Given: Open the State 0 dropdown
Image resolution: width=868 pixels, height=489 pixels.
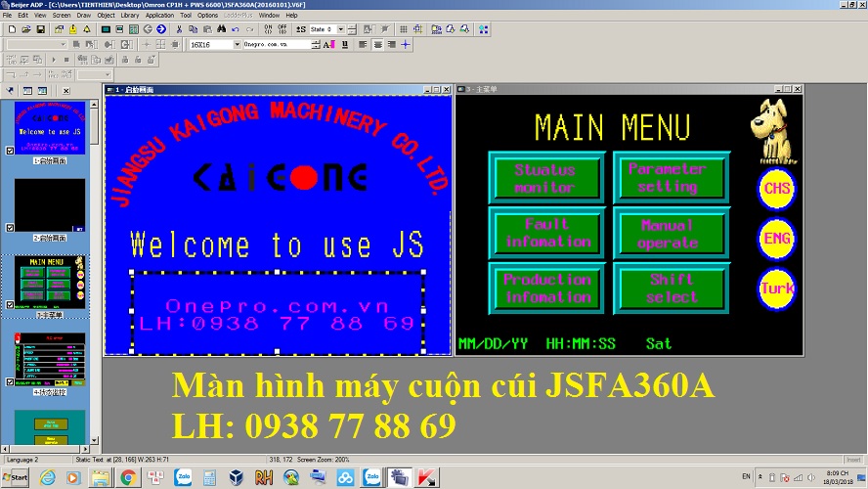Looking at the screenshot, I should coord(341,29).
